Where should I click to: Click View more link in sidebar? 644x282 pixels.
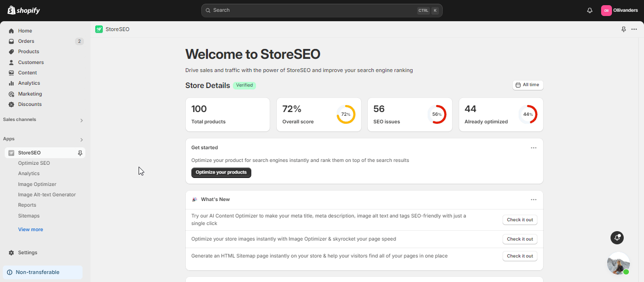(31, 230)
